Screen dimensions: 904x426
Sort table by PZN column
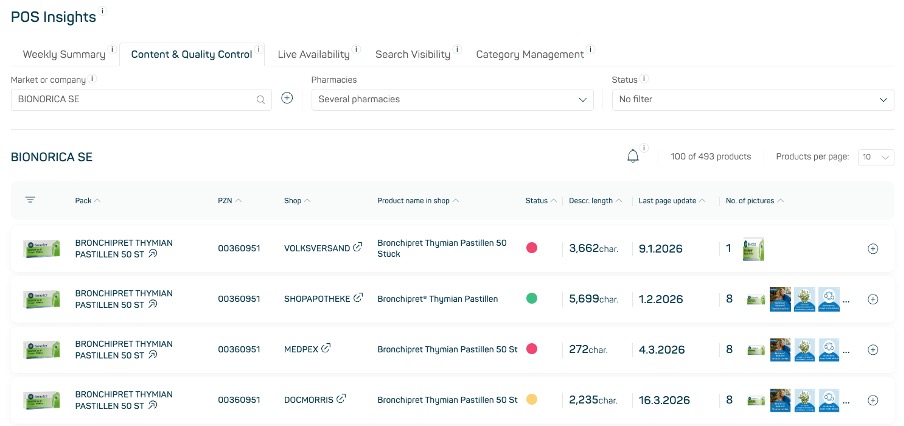coord(230,201)
